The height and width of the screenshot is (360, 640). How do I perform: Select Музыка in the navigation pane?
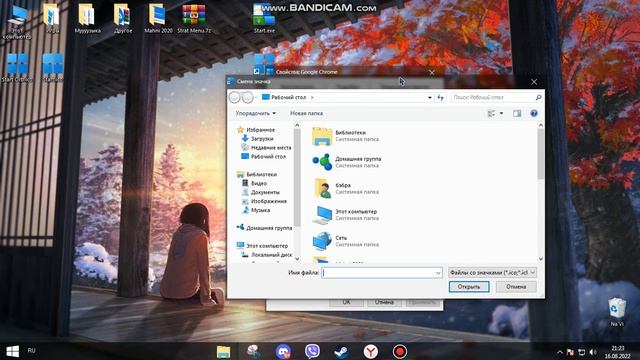click(x=256, y=210)
